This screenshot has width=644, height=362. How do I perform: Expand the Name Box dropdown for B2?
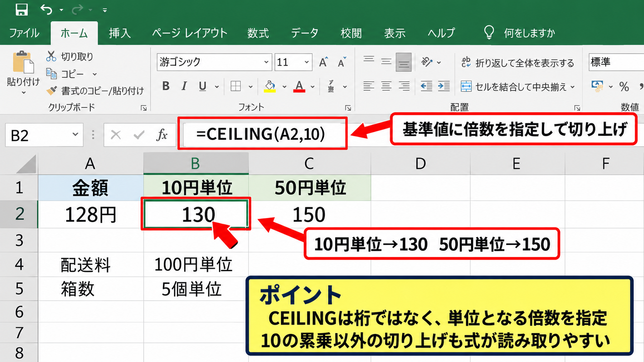pos(75,135)
